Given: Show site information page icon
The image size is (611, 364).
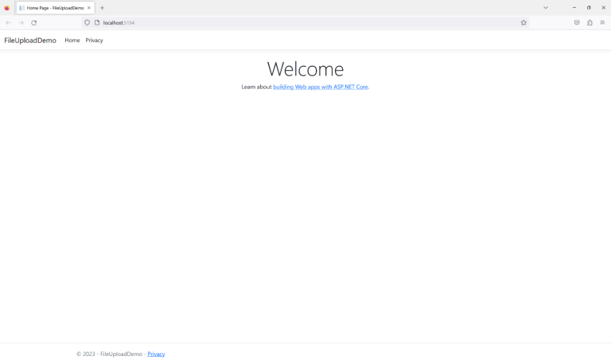Looking at the screenshot, I should (96, 22).
